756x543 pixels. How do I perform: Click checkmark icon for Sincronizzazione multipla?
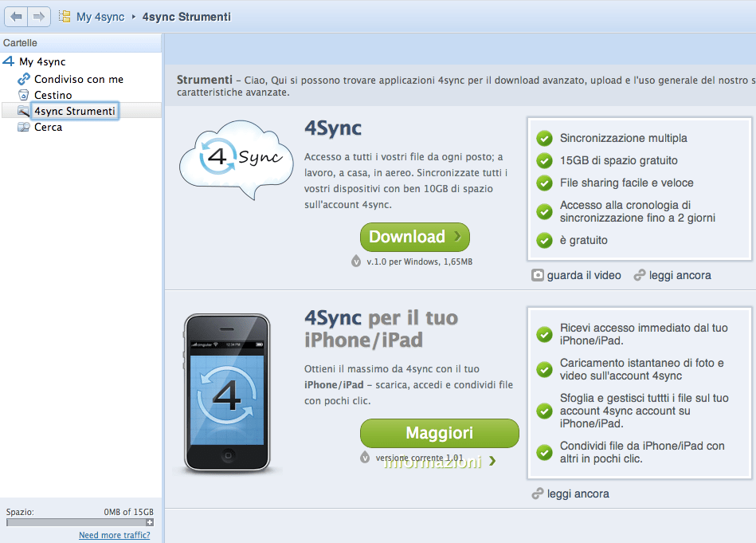click(x=544, y=138)
